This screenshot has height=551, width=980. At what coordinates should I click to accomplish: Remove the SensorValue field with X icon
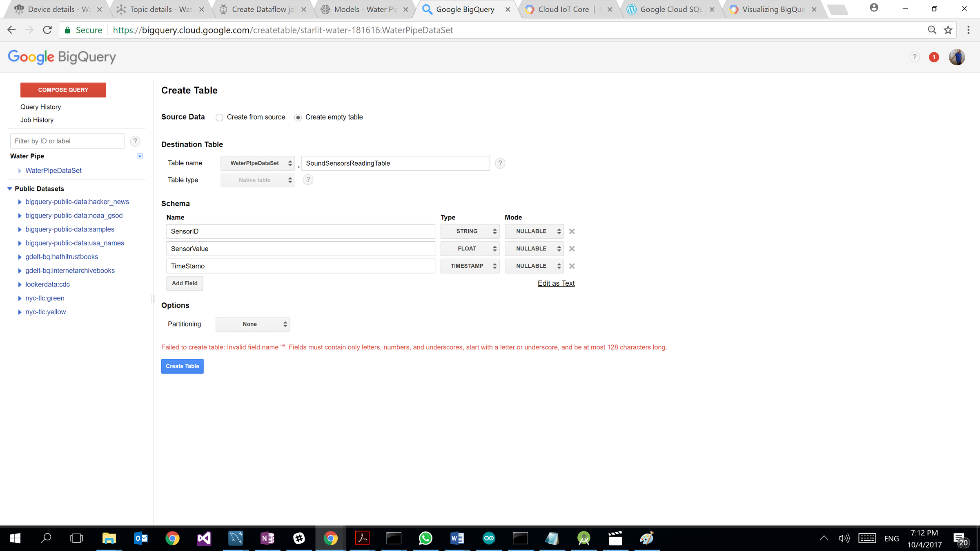[x=572, y=249]
